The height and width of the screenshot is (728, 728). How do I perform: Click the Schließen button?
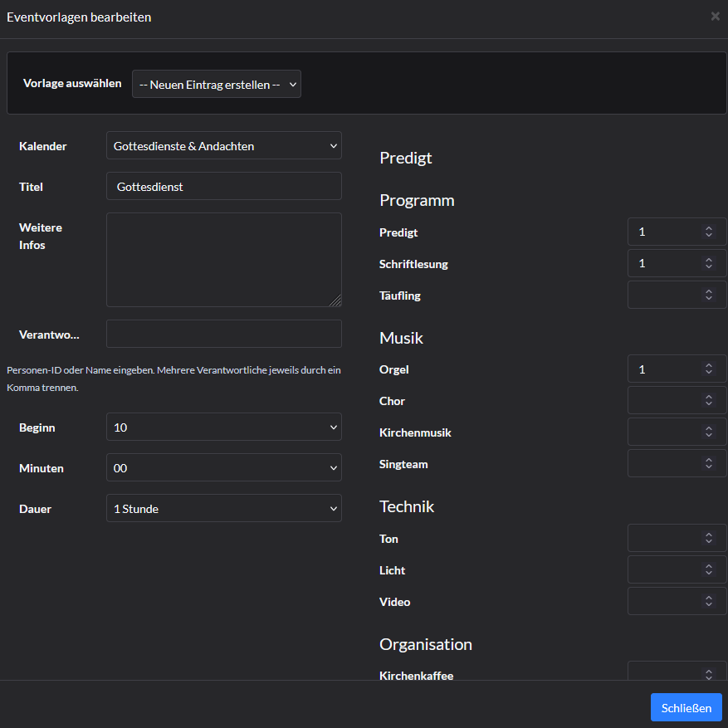click(686, 707)
